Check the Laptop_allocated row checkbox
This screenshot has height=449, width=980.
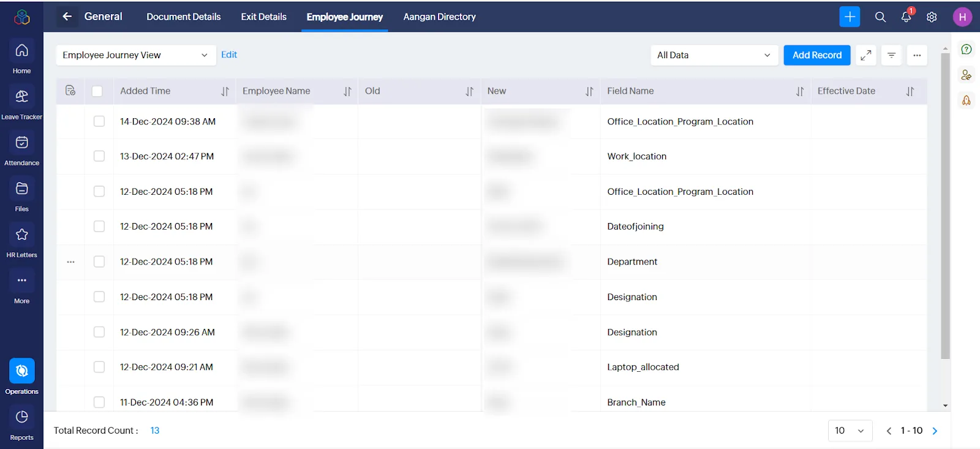tap(99, 367)
